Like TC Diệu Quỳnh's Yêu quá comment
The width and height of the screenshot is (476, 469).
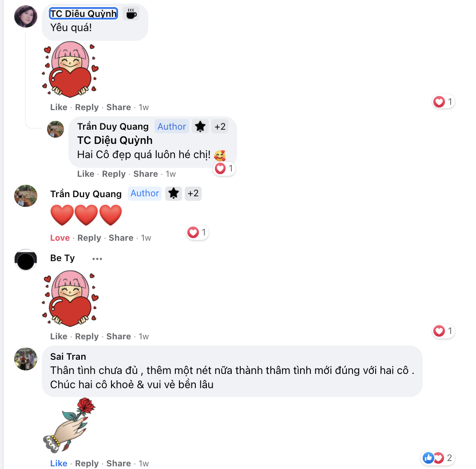pyautogui.click(x=59, y=107)
